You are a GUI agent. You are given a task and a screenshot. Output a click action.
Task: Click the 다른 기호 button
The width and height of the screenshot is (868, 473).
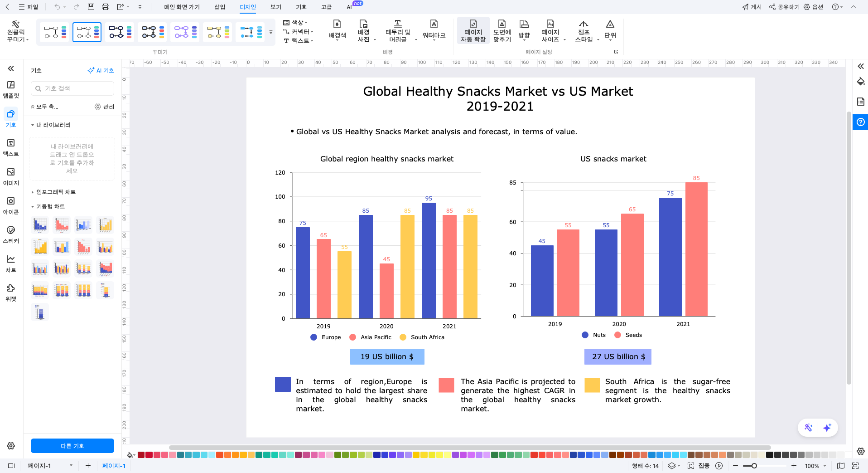coord(72,446)
